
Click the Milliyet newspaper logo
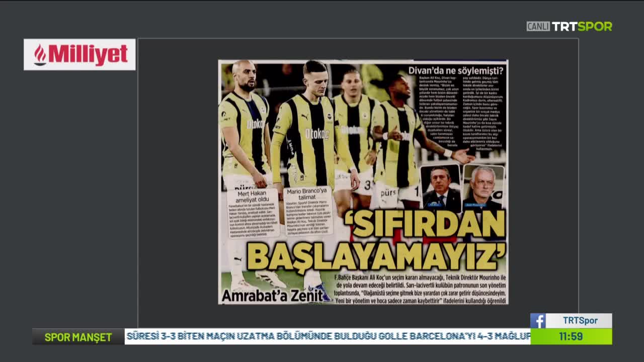coord(79,54)
